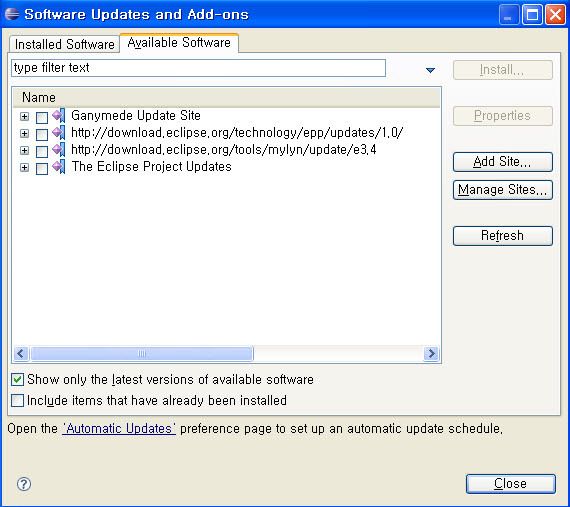The width and height of the screenshot is (570, 507).
Task: Check the mylyn/update/e3.4 site checkbox
Action: tap(42, 152)
